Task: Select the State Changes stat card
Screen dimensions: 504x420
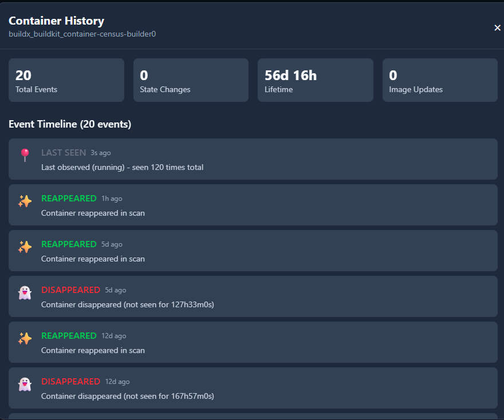Action: [x=191, y=80]
